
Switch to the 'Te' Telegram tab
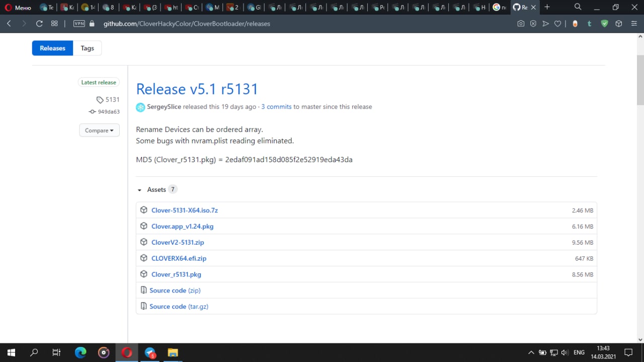coord(47,8)
